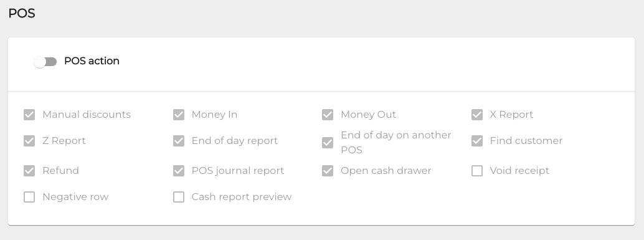Uncheck the POS journal report checkbox
644x240 pixels.
tap(179, 171)
